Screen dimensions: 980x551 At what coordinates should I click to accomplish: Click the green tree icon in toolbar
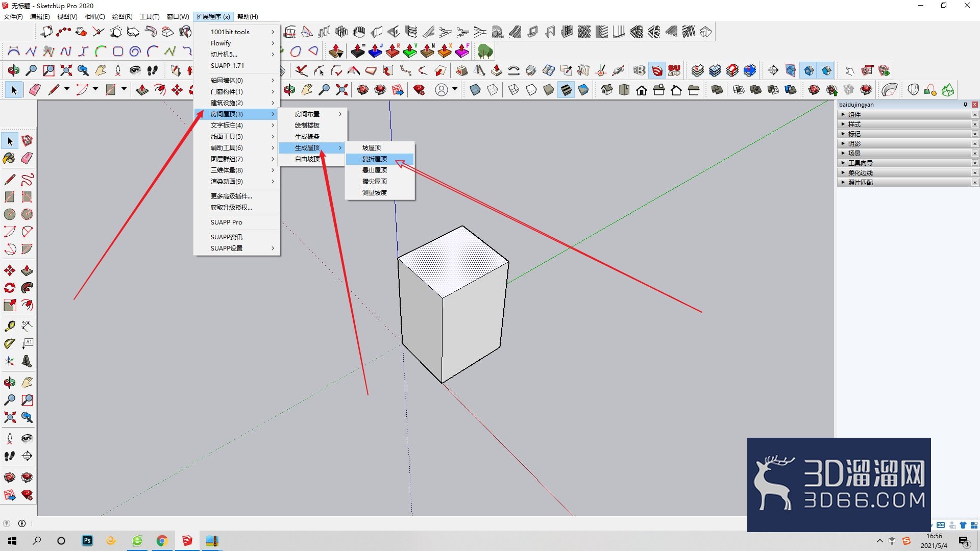tap(485, 51)
